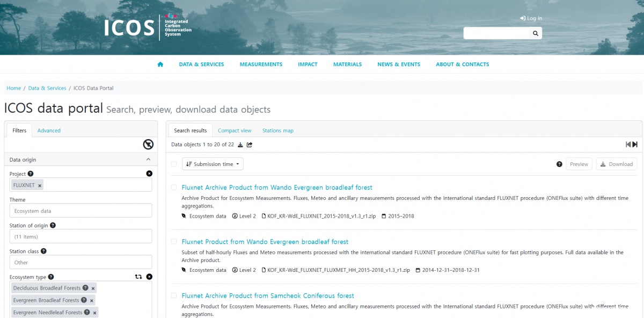Remove the FLUXNET project filter tag
Image resolution: width=644 pixels, height=318 pixels.
tap(40, 185)
